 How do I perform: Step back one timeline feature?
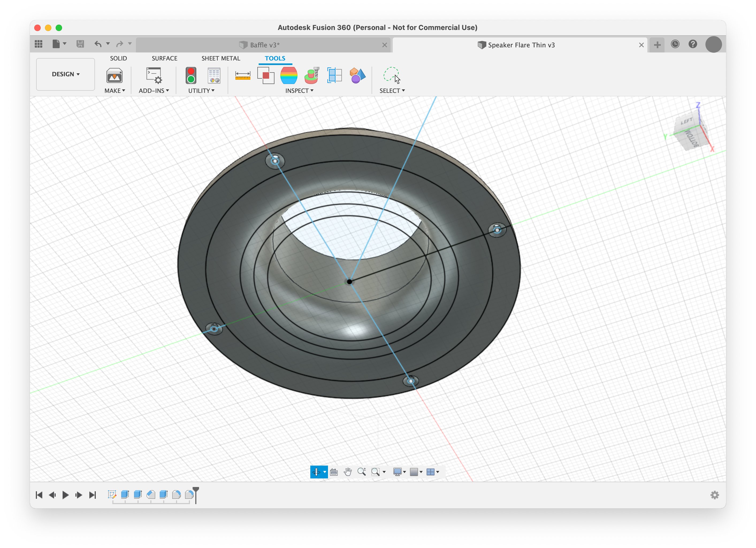pyautogui.click(x=52, y=495)
